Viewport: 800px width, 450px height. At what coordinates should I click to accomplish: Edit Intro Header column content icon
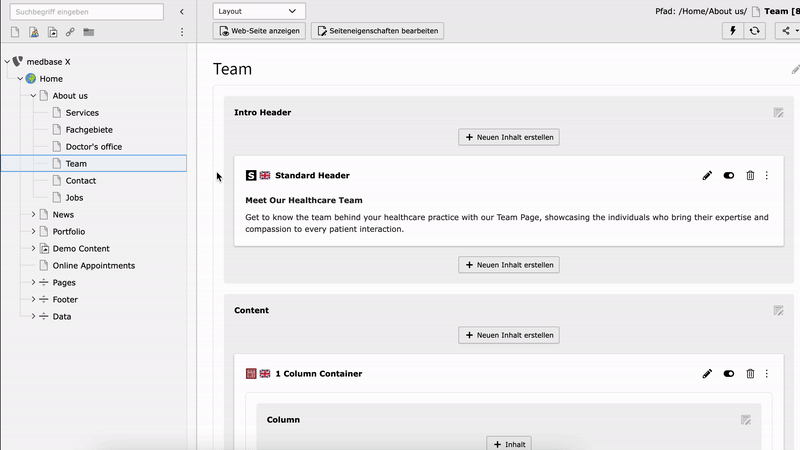[x=778, y=113]
